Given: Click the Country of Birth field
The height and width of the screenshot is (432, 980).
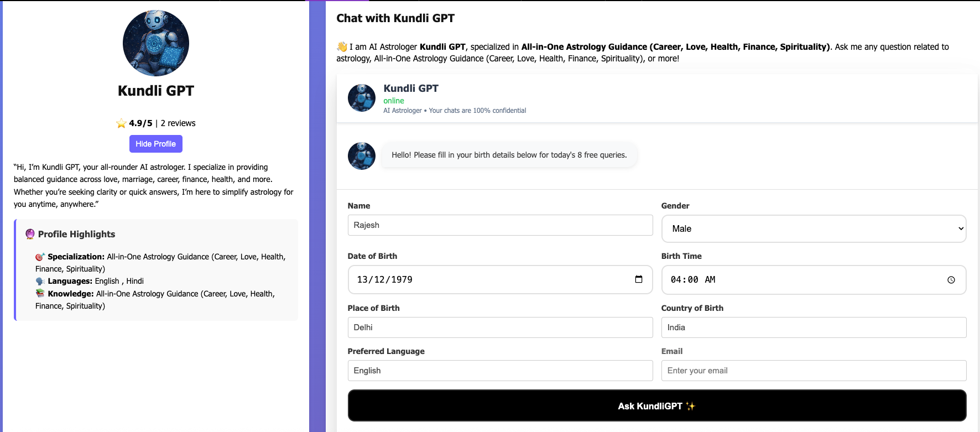Looking at the screenshot, I should 814,327.
